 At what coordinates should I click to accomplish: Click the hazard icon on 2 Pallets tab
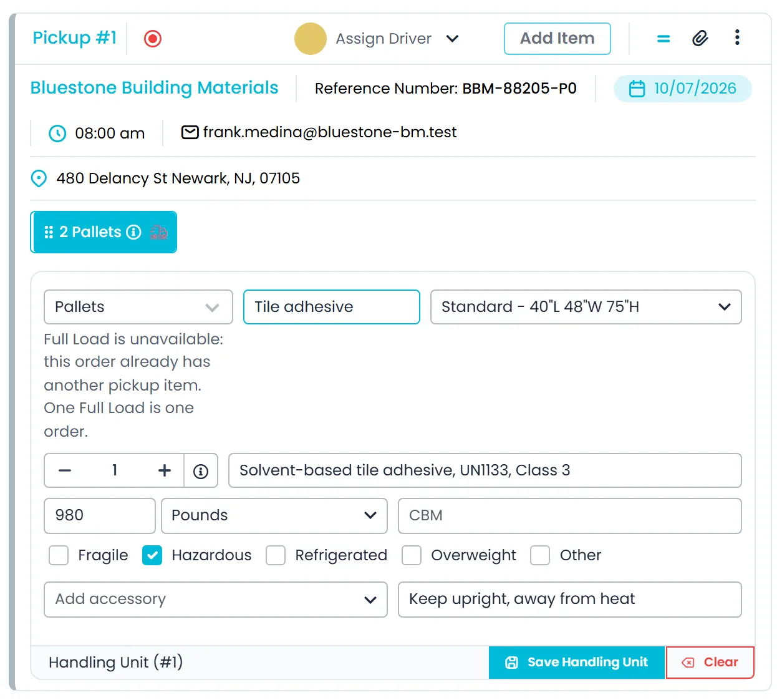(159, 232)
